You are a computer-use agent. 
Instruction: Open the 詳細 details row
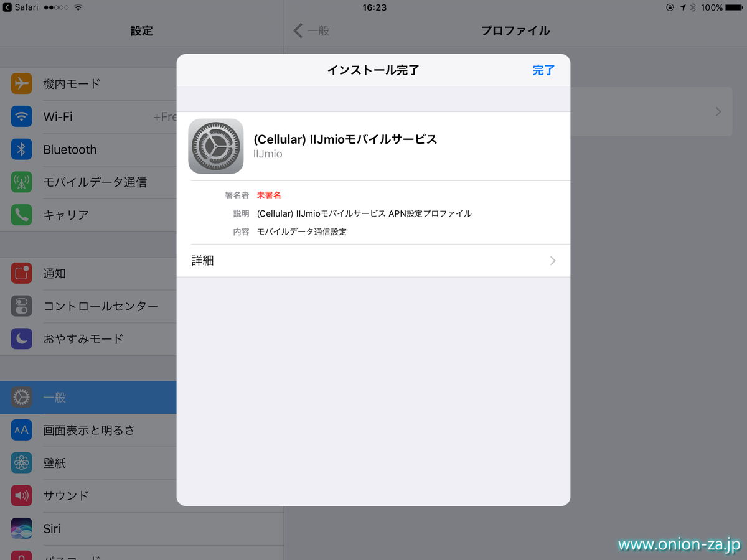(x=374, y=261)
